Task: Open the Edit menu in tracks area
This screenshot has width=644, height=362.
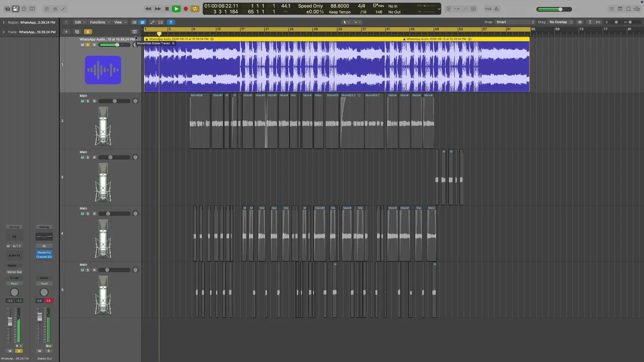Action: (x=79, y=22)
